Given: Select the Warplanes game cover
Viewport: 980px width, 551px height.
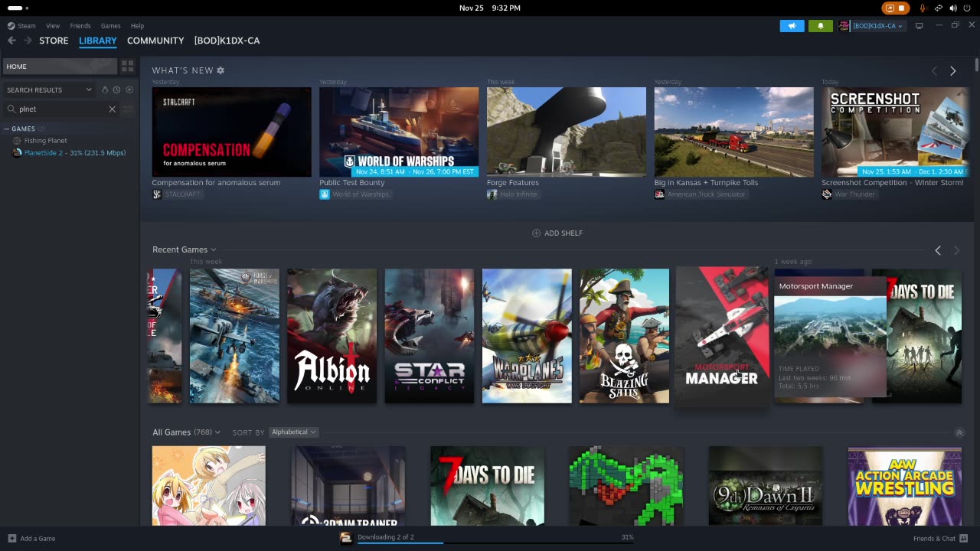Looking at the screenshot, I should pyautogui.click(x=527, y=336).
